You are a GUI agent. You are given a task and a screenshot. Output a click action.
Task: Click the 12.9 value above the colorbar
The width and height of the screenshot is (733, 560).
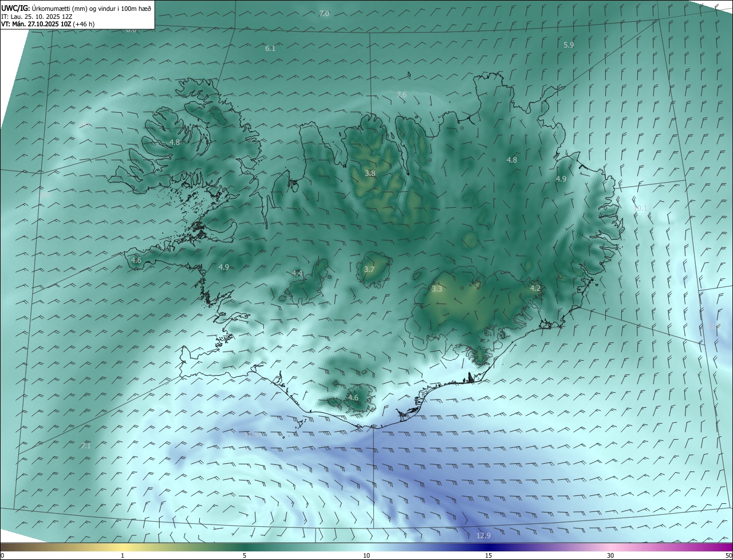(483, 536)
